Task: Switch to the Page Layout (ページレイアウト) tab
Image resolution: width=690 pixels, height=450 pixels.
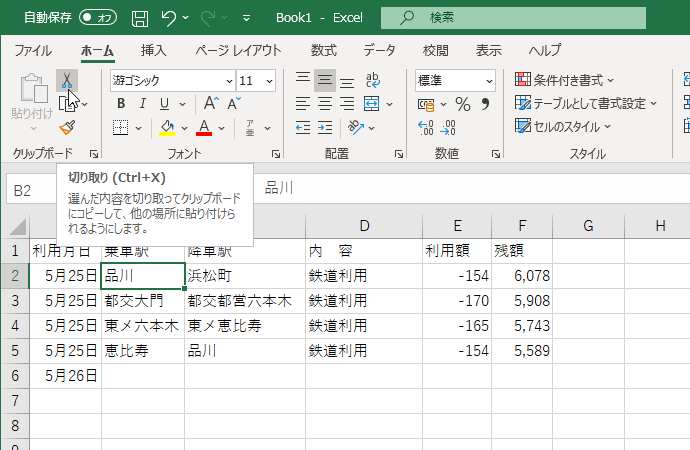Action: click(x=238, y=50)
